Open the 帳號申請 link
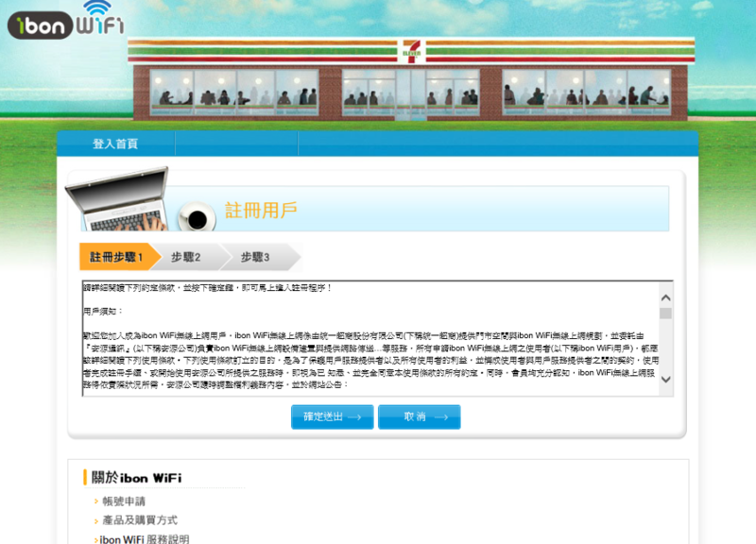The width and height of the screenshot is (756, 544). click(124, 501)
